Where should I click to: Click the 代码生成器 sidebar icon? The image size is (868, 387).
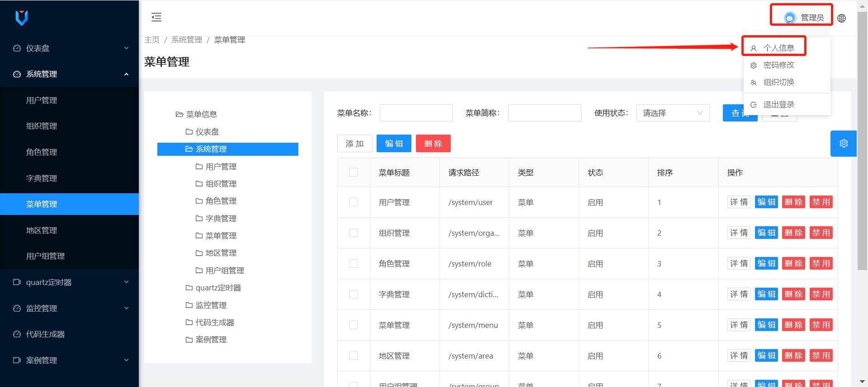point(17,334)
